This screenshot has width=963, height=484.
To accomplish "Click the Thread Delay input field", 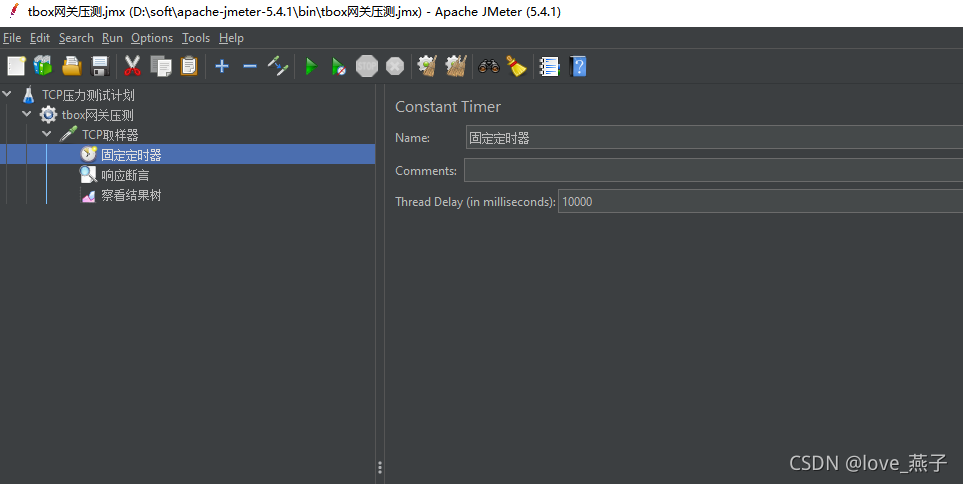I will click(760, 201).
